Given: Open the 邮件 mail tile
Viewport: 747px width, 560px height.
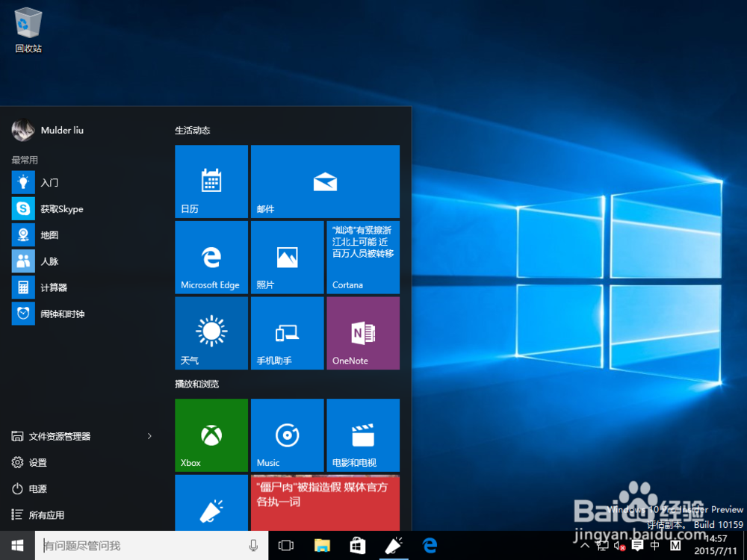Looking at the screenshot, I should point(325,181).
